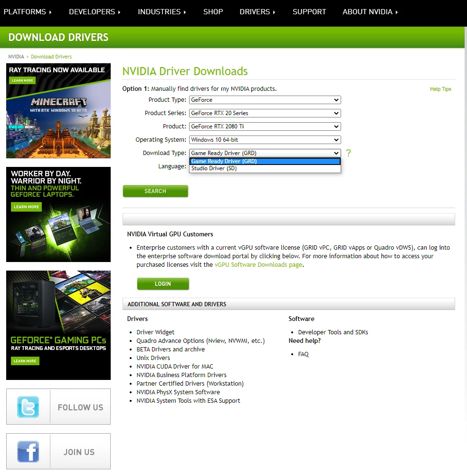Open the Platforms menu
The image size is (467, 476).
tap(28, 12)
